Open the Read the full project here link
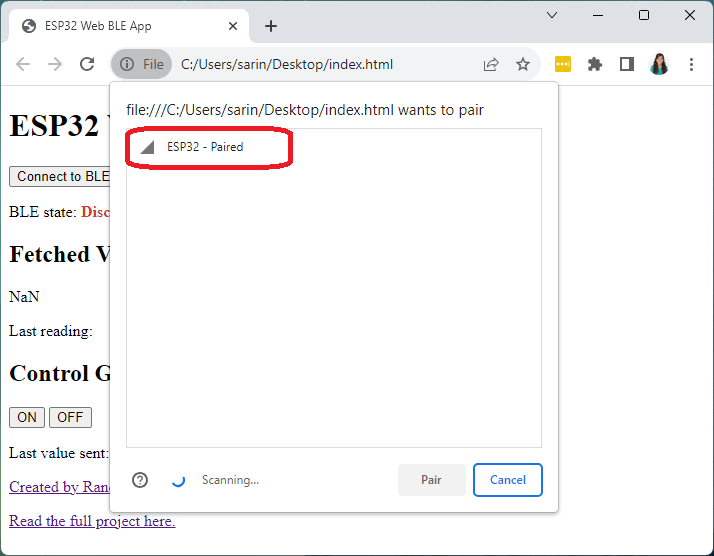Viewport: 714px width, 556px height. pos(92,520)
